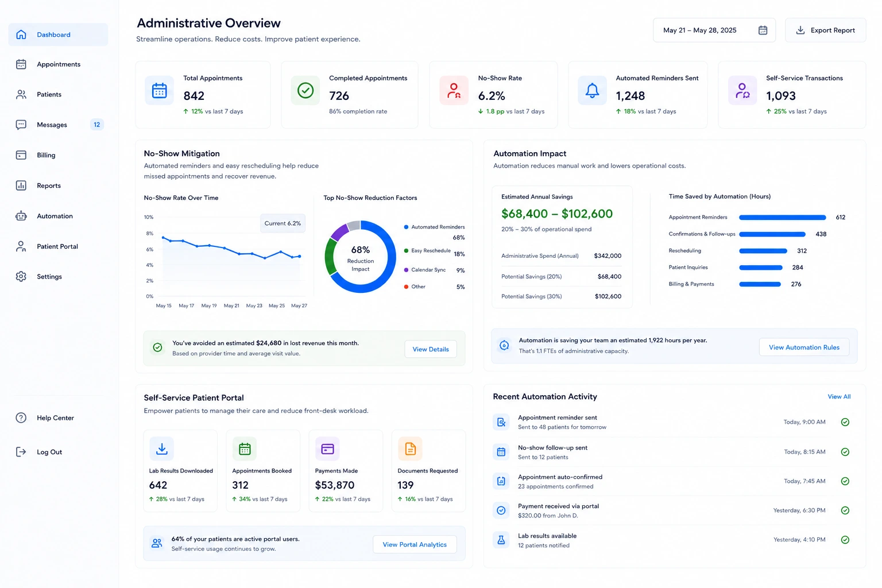
Task: Click the Lab results available flask icon
Action: [x=501, y=540]
